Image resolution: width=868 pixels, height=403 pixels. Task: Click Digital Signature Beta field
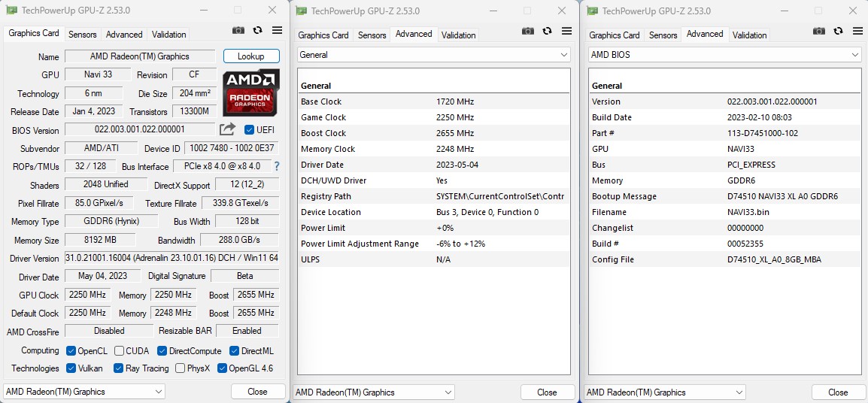(x=244, y=276)
